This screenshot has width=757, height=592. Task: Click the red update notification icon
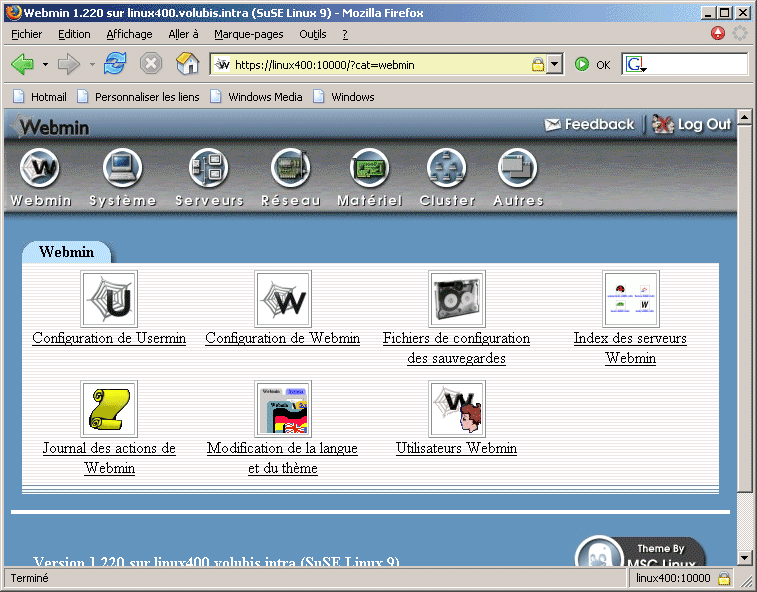pyautogui.click(x=718, y=33)
